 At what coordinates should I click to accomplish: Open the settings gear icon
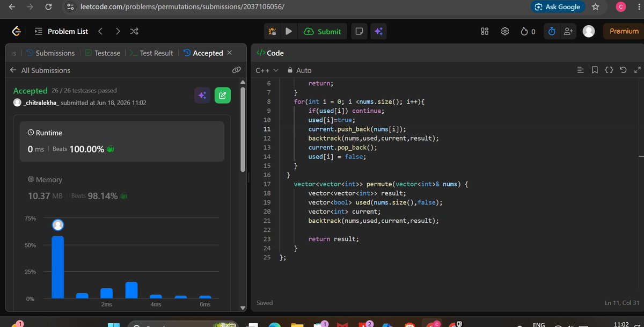(504, 31)
